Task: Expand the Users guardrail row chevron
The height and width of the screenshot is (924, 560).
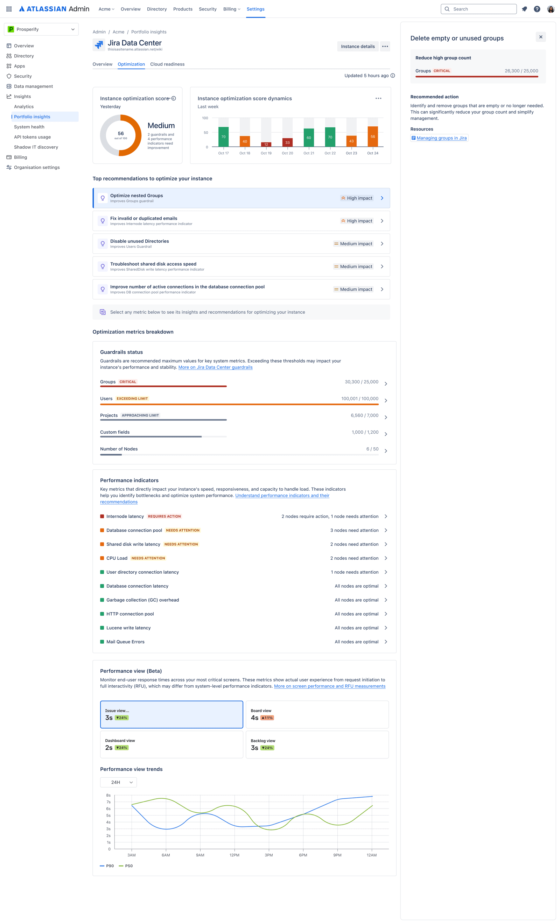Action: click(386, 400)
